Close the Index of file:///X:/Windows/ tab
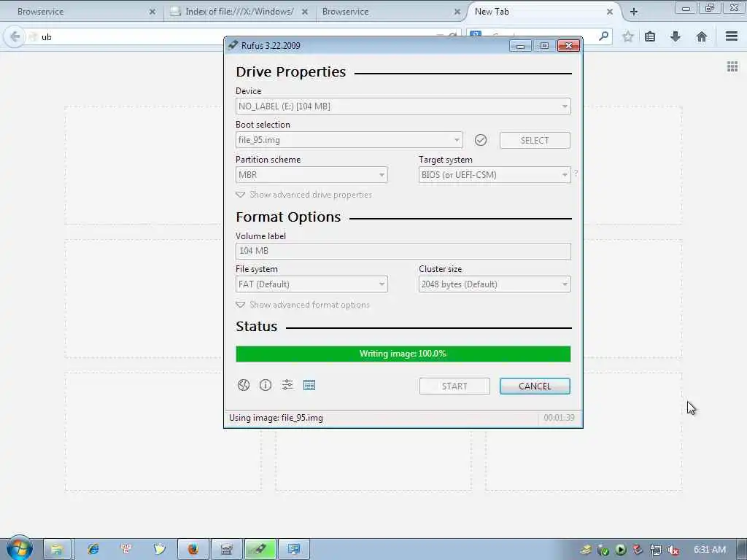The width and height of the screenshot is (747, 560). [x=305, y=12]
